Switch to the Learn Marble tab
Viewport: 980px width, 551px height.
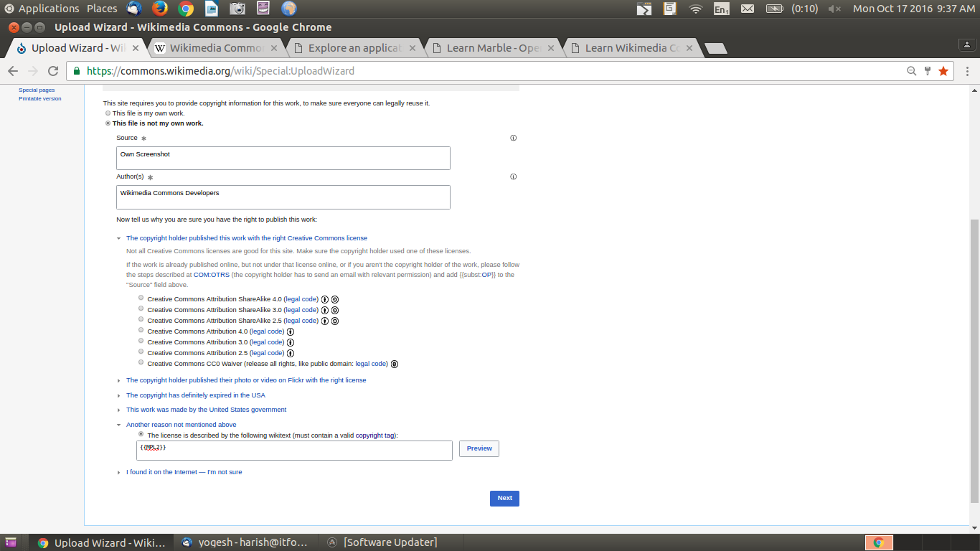[x=492, y=48]
